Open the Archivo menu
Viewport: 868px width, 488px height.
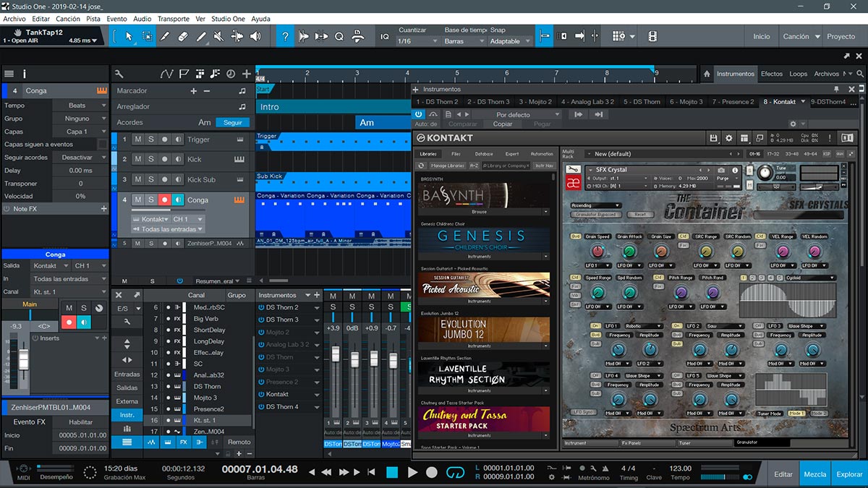(14, 19)
